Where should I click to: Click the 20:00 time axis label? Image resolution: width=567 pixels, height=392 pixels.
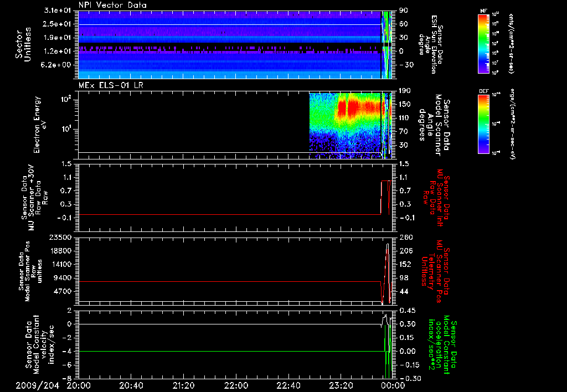tap(79, 385)
